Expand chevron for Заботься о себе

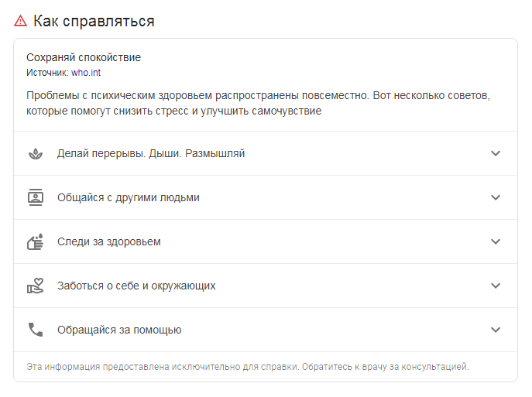point(496,286)
